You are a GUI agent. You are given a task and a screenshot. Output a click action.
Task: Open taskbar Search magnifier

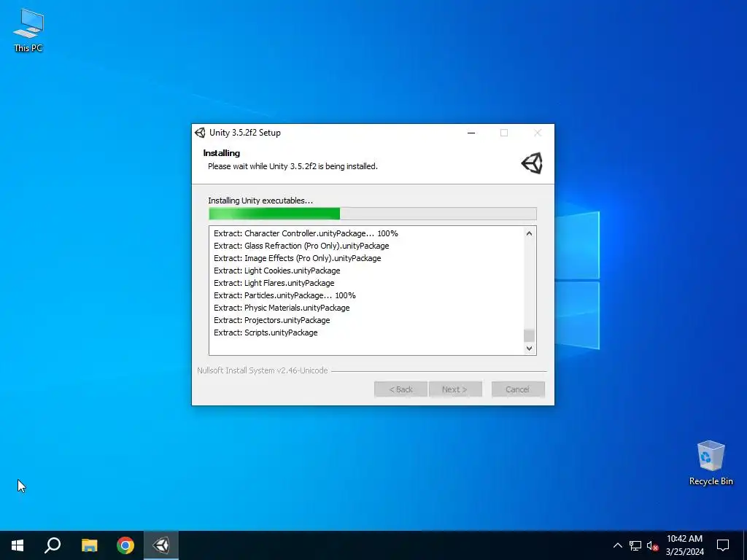[53, 545]
